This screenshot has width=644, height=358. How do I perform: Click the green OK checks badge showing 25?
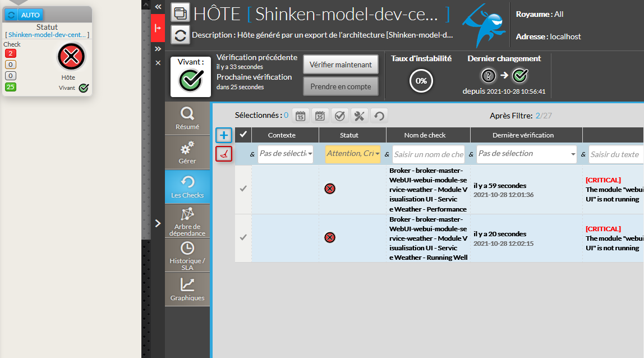[x=11, y=87]
